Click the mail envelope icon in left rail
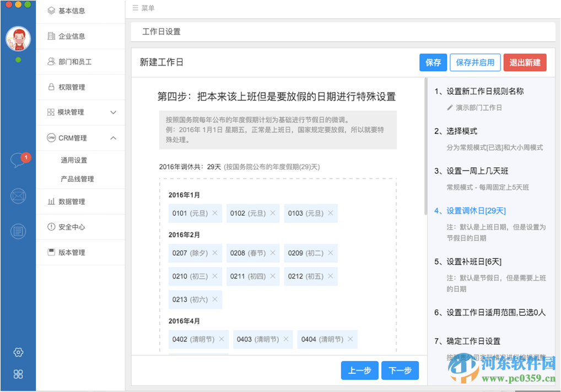 point(18,196)
